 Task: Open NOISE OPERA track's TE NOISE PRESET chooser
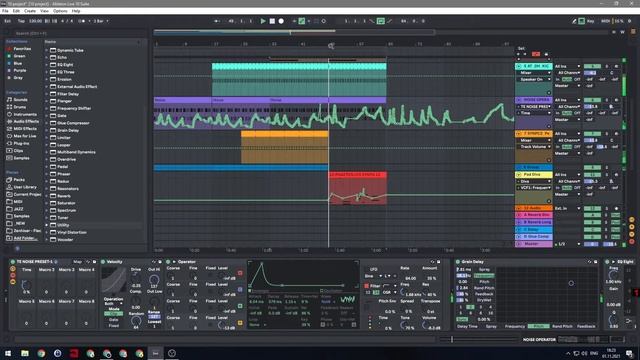point(534,107)
